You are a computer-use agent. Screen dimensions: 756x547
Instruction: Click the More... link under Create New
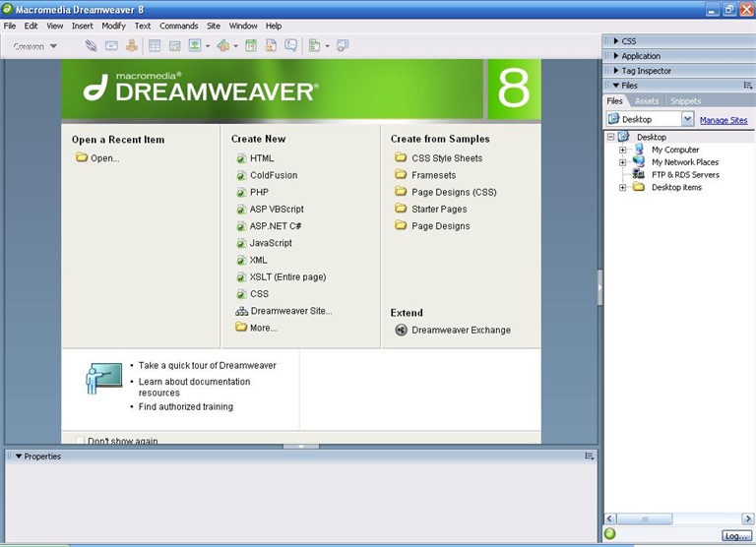coord(263,328)
